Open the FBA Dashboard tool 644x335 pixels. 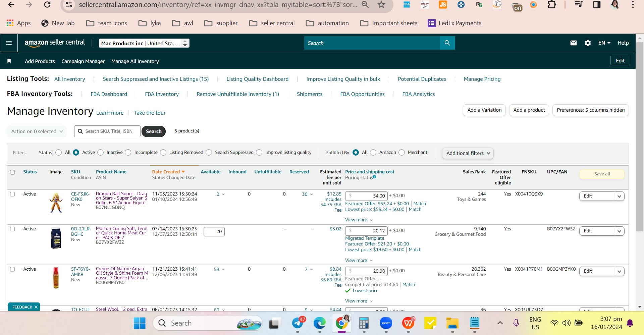coord(109,94)
